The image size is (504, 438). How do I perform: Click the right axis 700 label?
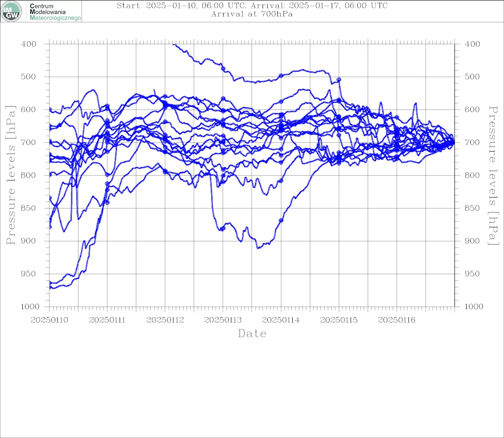coord(472,142)
